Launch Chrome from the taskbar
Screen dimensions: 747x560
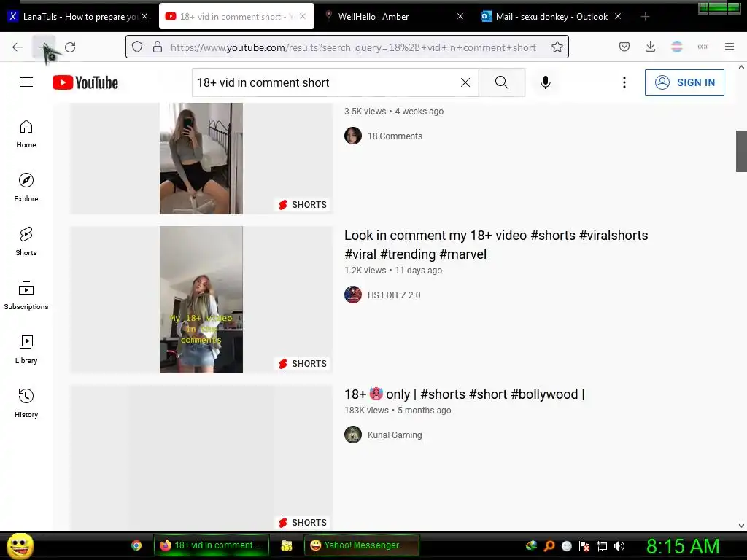(136, 545)
